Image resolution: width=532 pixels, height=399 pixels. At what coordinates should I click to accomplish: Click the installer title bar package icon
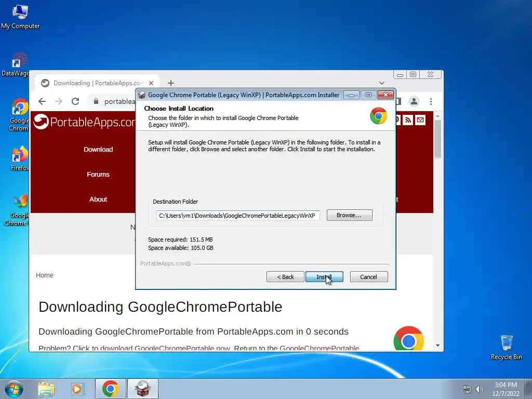click(x=142, y=95)
